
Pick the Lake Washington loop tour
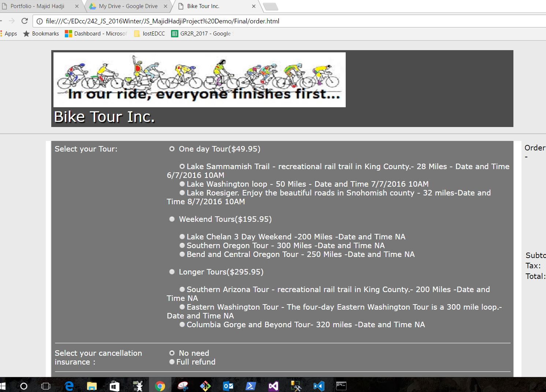pos(182,184)
